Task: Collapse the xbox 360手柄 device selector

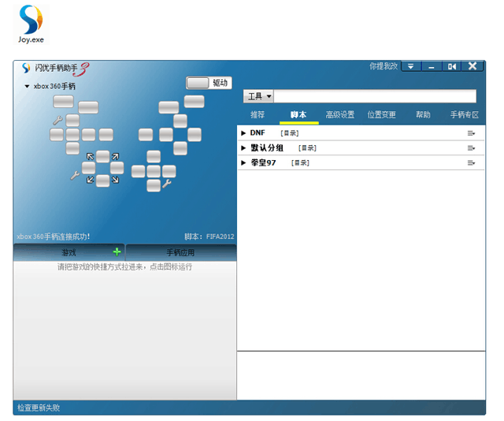Action: tap(27, 86)
